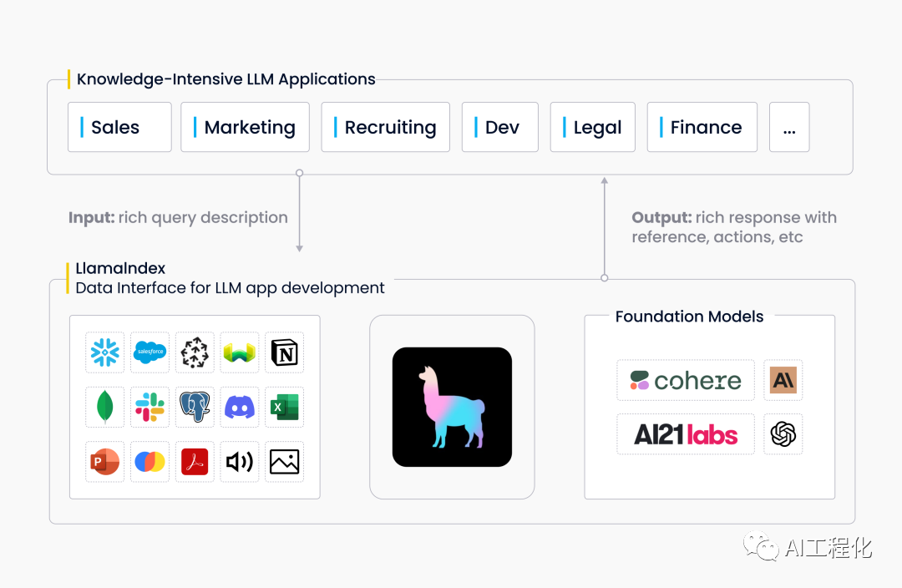Click the PostgreSQL elephant icon
The height and width of the screenshot is (588, 902).
195,407
